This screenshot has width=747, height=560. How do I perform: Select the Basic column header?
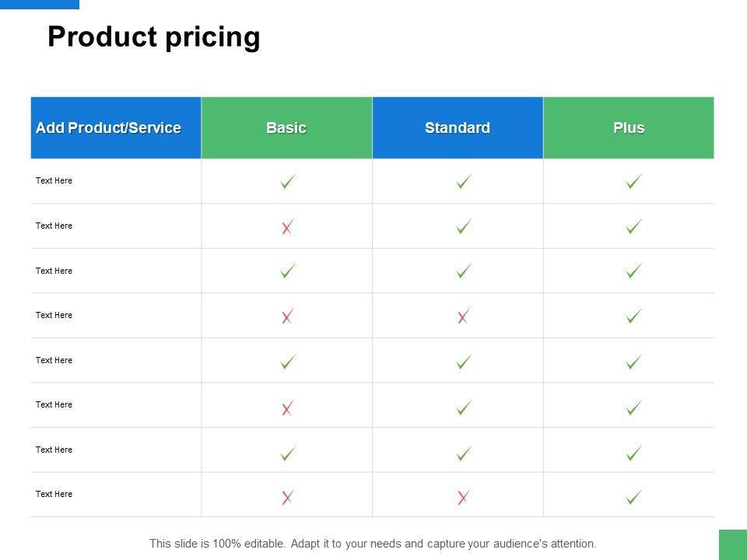pos(286,128)
